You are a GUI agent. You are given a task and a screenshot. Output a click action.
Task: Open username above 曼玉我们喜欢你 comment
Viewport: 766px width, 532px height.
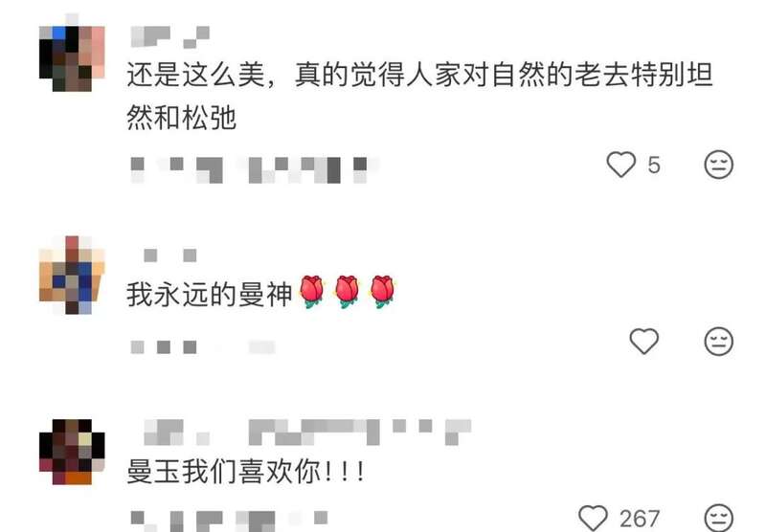click(x=307, y=432)
